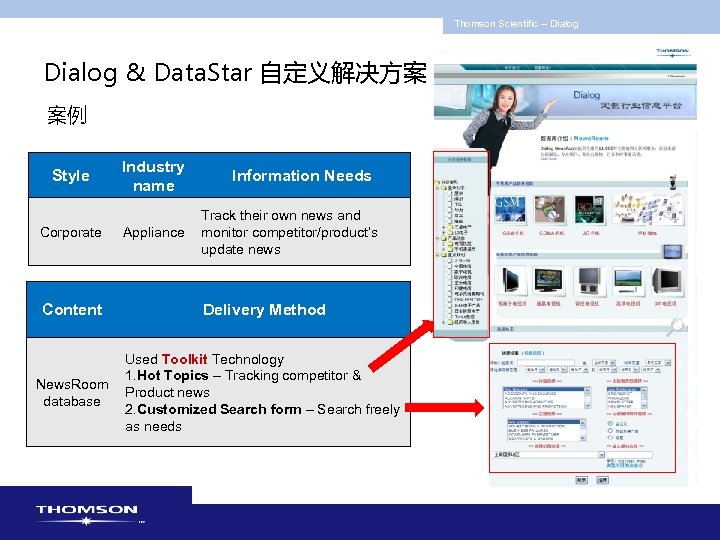Image resolution: width=720 pixels, height=540 pixels.
Task: Click the industry listbox scrollbar
Action: (x=587, y=398)
